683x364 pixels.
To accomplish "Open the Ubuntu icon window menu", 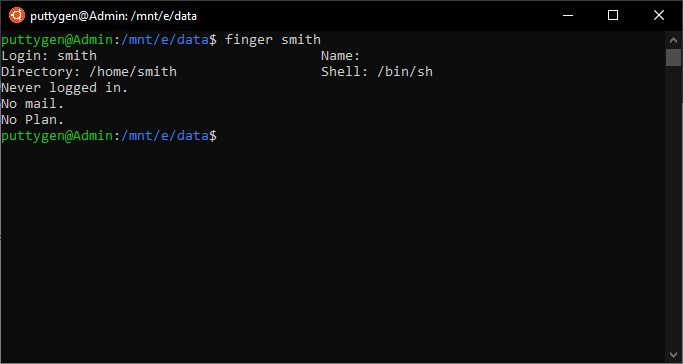I will click(17, 16).
